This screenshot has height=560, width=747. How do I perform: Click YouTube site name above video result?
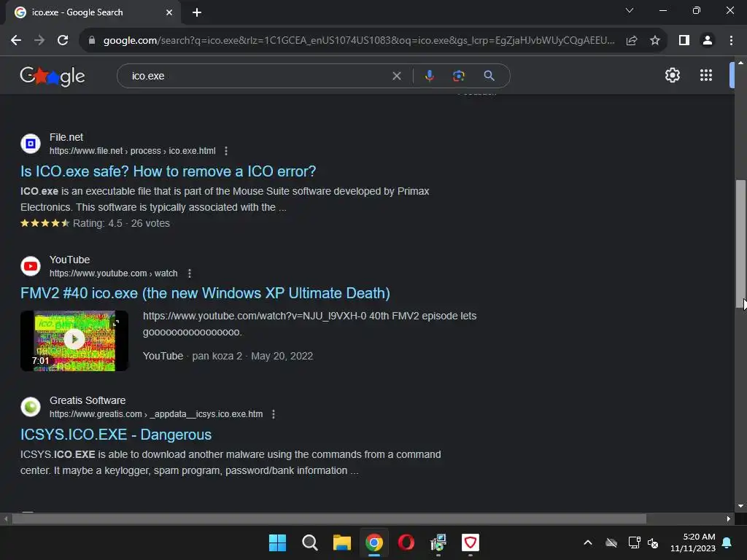(69, 260)
